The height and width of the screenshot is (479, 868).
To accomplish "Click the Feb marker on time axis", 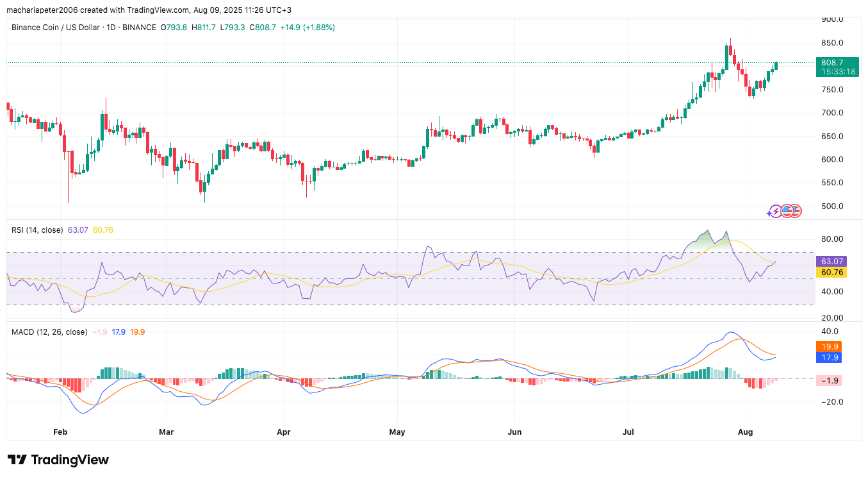I will click(x=60, y=432).
